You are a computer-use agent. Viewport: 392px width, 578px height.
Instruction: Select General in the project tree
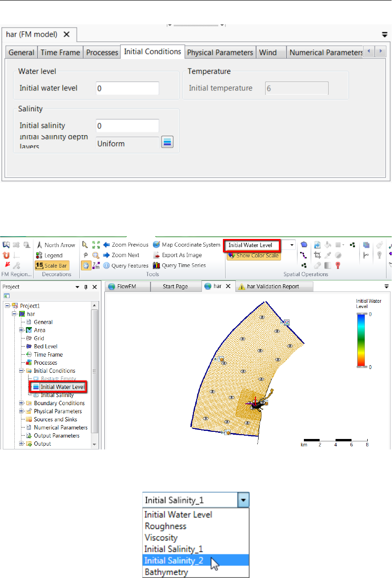43,322
